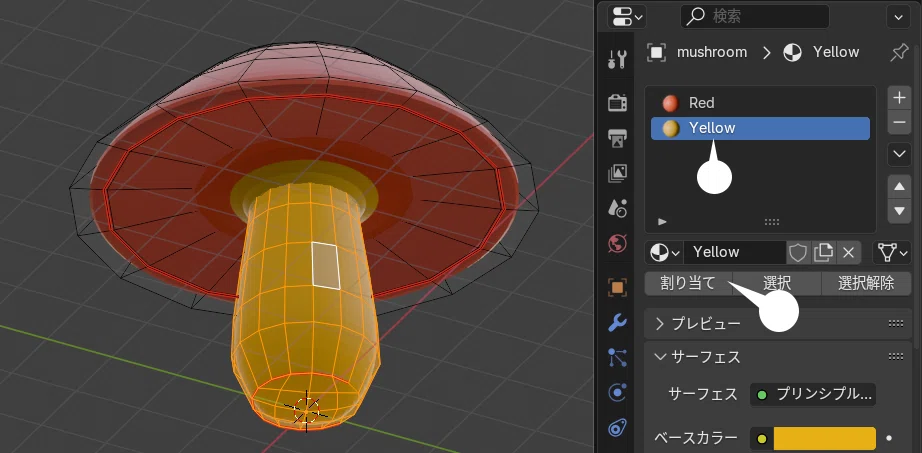Expand the material list filter triangle
922x453 pixels.
pos(662,222)
